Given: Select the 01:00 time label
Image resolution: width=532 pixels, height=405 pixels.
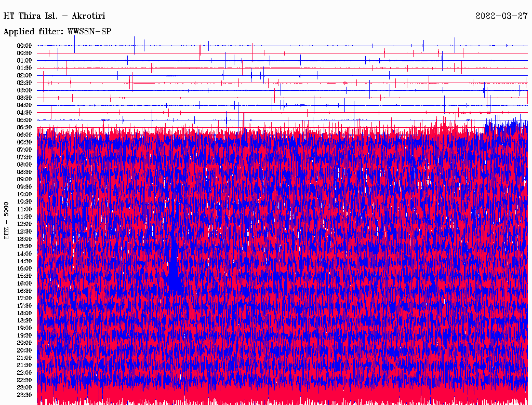Looking at the screenshot, I should tap(24, 61).
